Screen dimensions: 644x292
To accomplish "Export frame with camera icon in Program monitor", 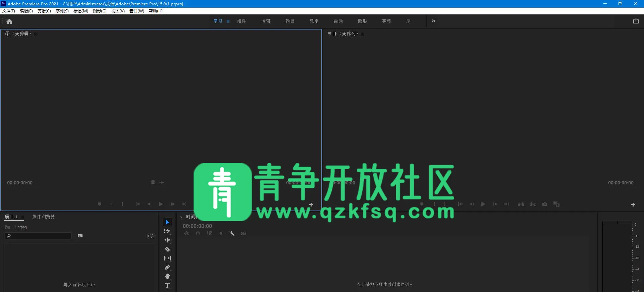I will click(x=545, y=204).
